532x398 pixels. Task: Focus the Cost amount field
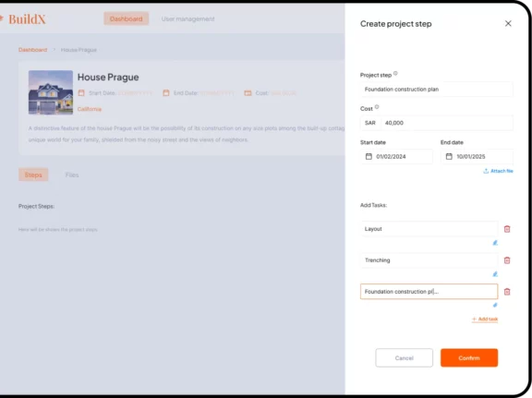tap(446, 123)
